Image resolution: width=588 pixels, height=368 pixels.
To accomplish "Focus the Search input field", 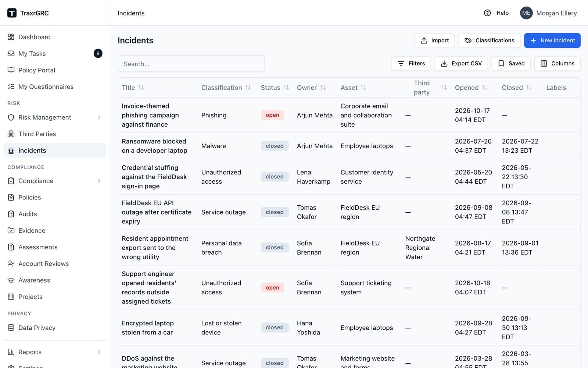I will tap(191, 64).
